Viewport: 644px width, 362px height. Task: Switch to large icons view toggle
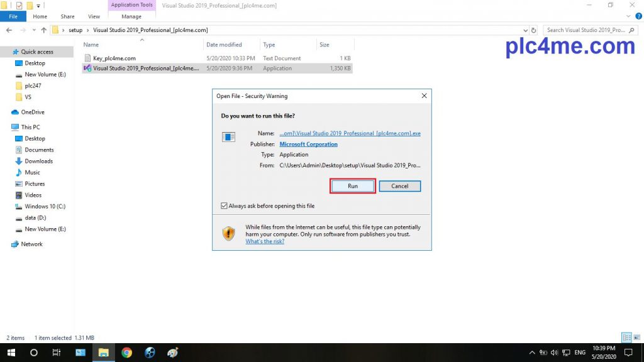(636, 337)
